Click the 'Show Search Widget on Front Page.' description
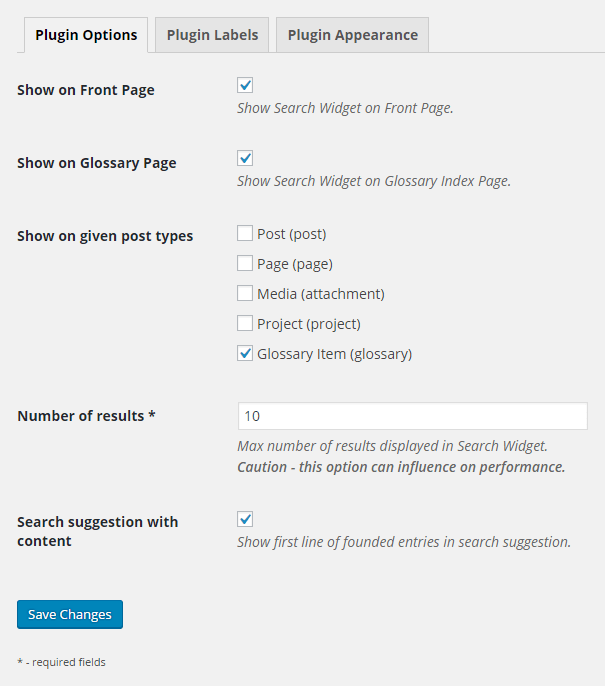Viewport: 605px width, 686px height. pos(345,108)
